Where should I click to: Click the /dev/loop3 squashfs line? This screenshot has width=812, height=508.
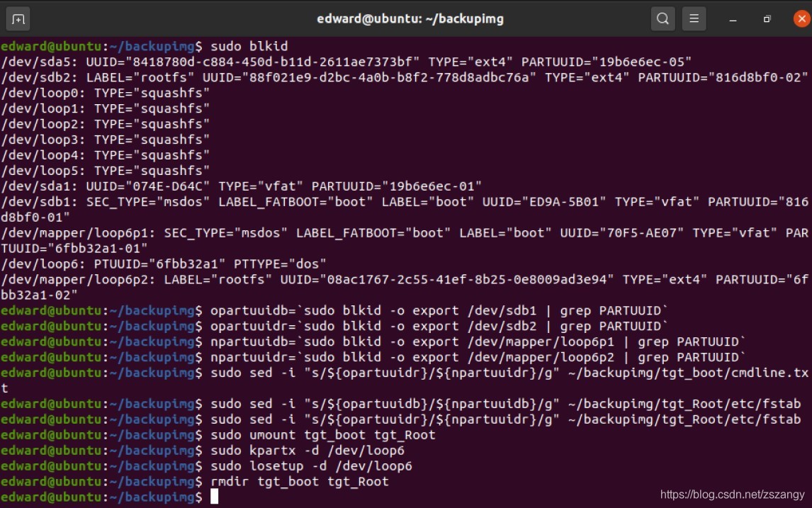(105, 140)
